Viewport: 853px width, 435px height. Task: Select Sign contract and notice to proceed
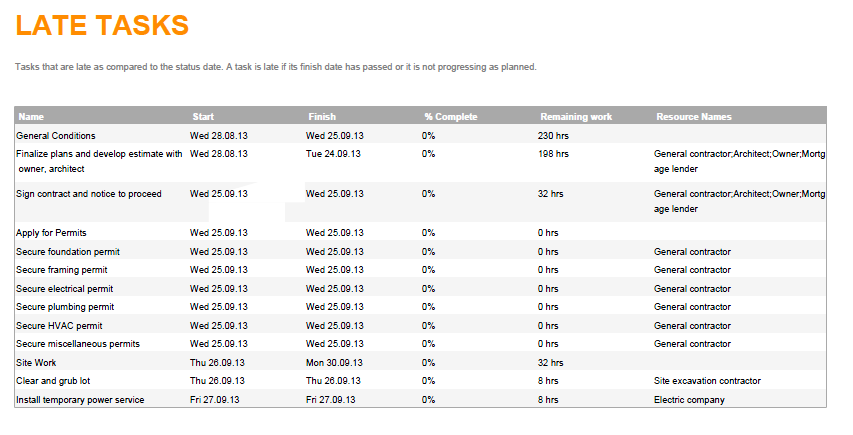click(x=89, y=194)
